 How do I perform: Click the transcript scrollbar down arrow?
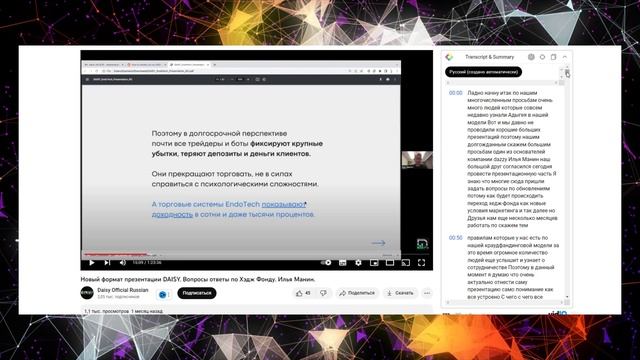click(567, 297)
